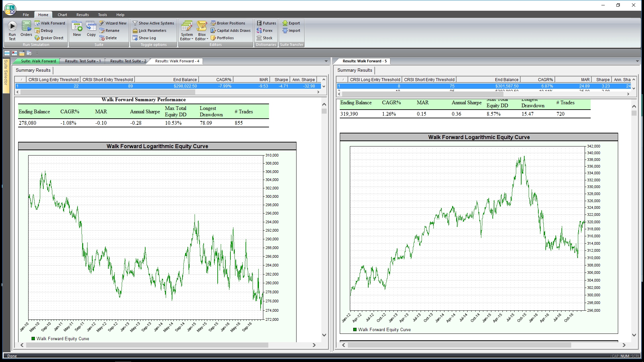Screen dimensions: 644x362
Task: Toggle Show Active Systems option
Action: click(153, 23)
